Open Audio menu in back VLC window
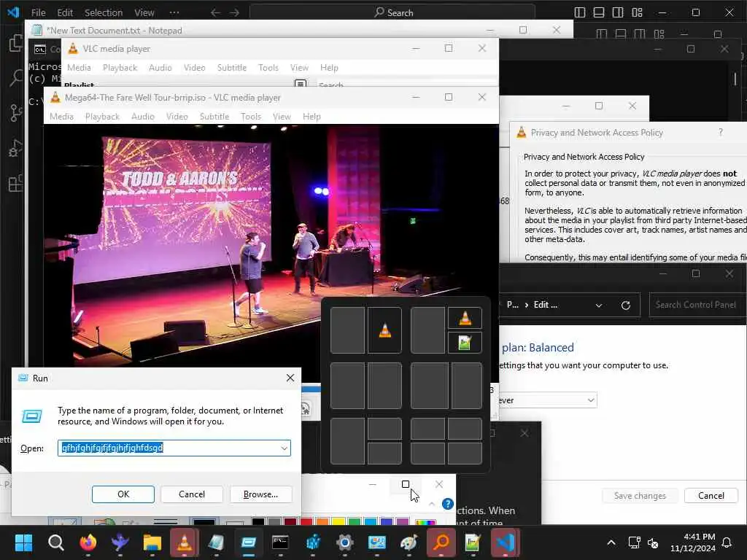Image resolution: width=747 pixels, height=560 pixels. click(160, 68)
